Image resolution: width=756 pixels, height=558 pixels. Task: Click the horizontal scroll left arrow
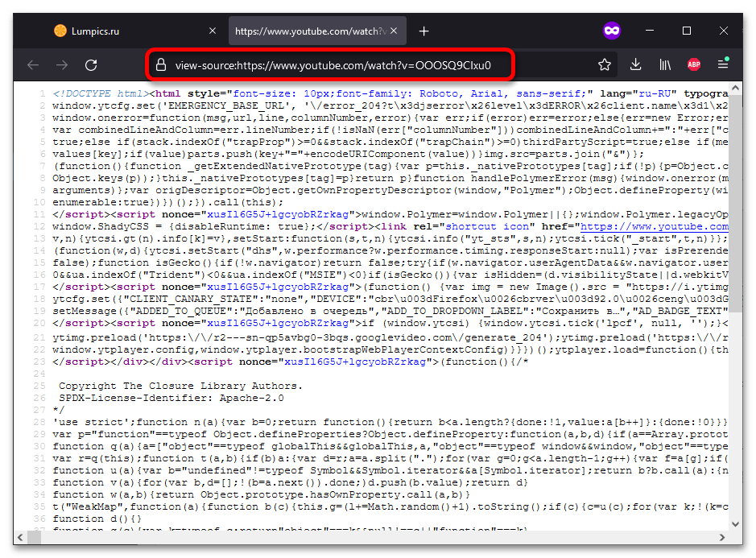(x=20, y=537)
